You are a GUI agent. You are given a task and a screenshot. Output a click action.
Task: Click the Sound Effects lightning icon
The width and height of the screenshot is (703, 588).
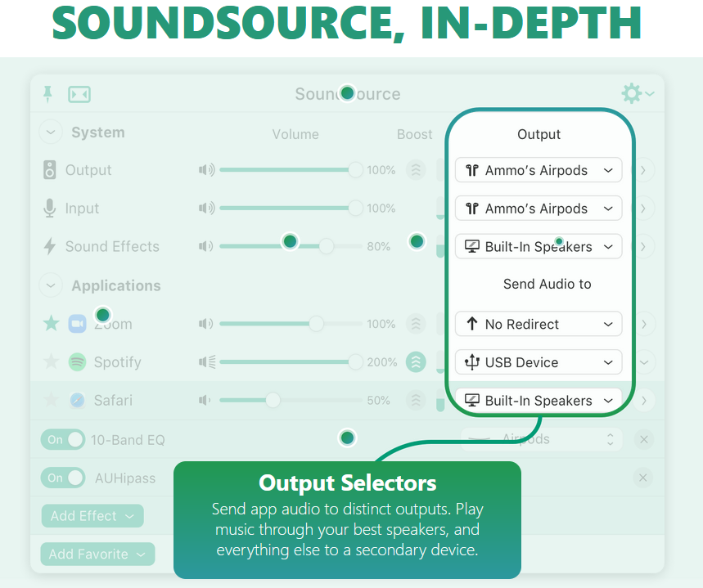[50, 246]
